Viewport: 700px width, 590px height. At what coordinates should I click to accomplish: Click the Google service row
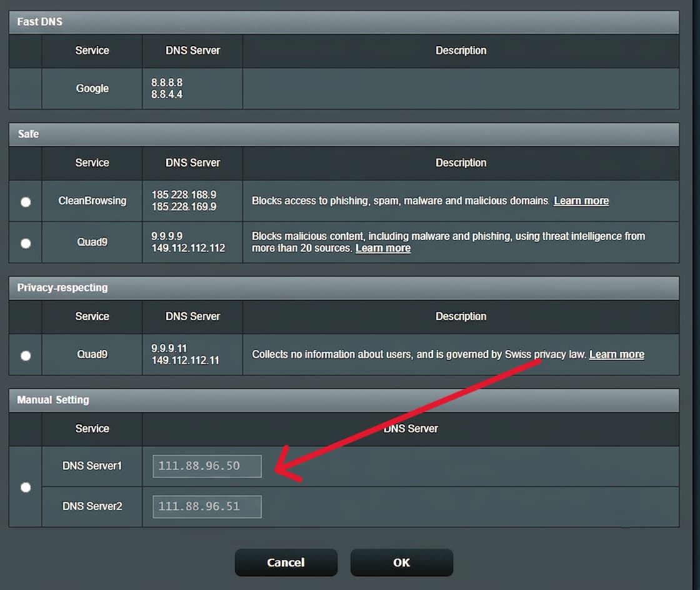point(344,88)
